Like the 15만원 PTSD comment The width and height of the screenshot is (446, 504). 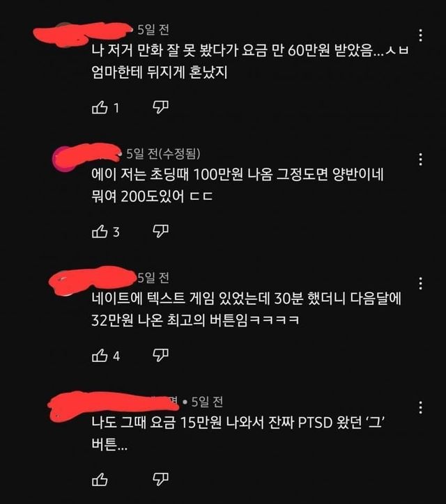click(x=100, y=480)
